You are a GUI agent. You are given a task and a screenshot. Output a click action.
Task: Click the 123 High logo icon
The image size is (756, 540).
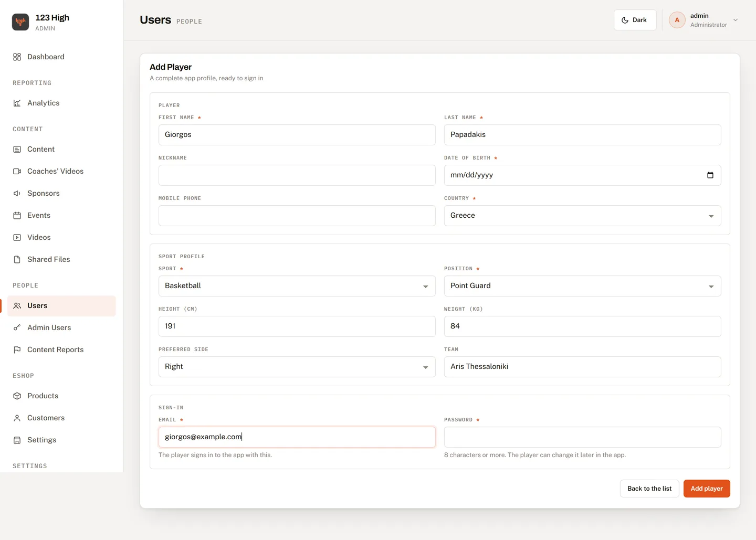coord(20,22)
